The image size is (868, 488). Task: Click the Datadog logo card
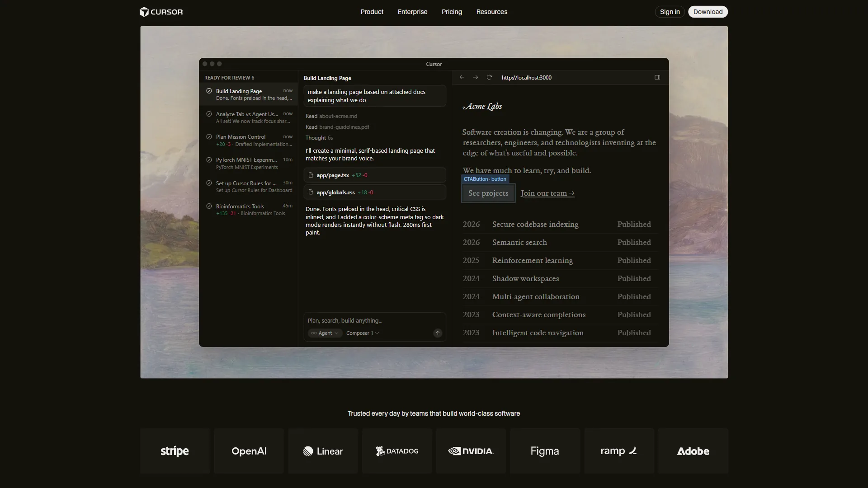tap(397, 451)
